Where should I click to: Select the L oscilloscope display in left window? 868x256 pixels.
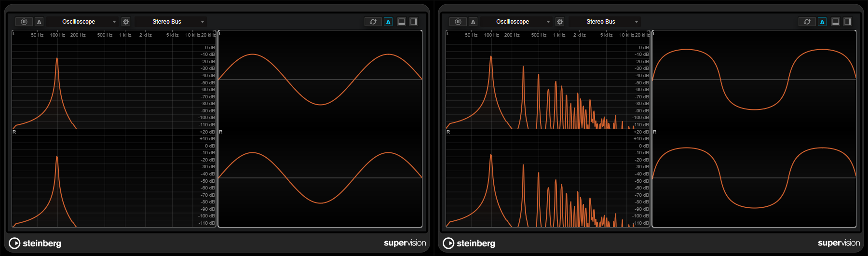pyautogui.click(x=320, y=80)
